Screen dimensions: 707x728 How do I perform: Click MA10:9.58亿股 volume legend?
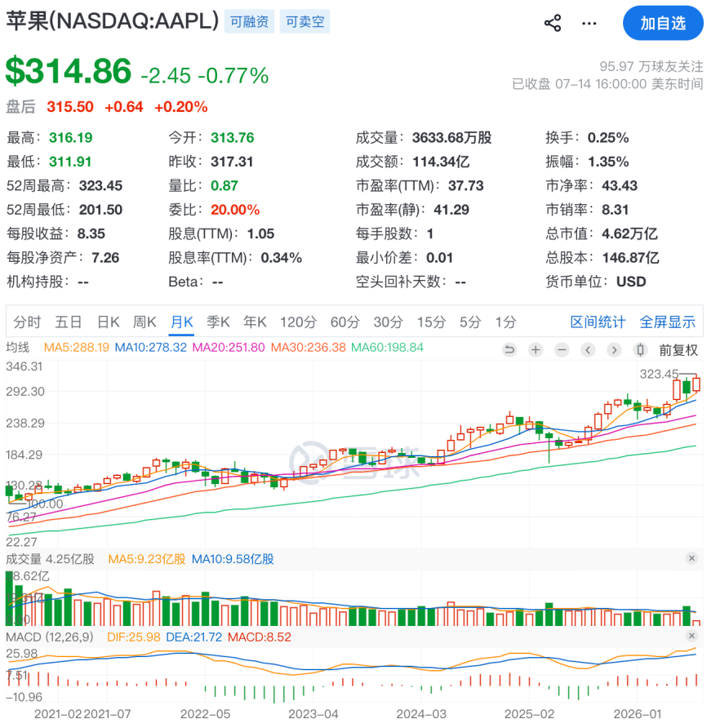233,559
